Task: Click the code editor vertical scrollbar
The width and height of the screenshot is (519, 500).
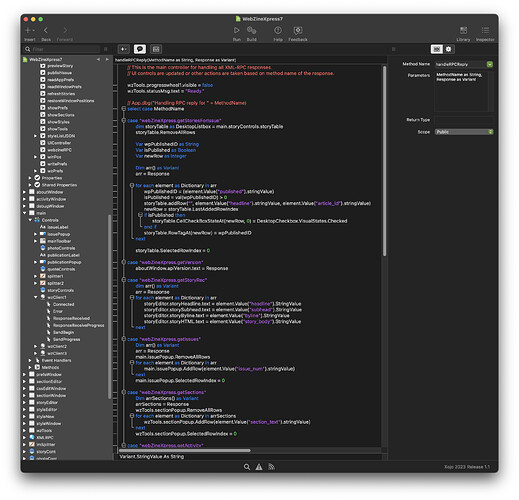Action: 384,161
